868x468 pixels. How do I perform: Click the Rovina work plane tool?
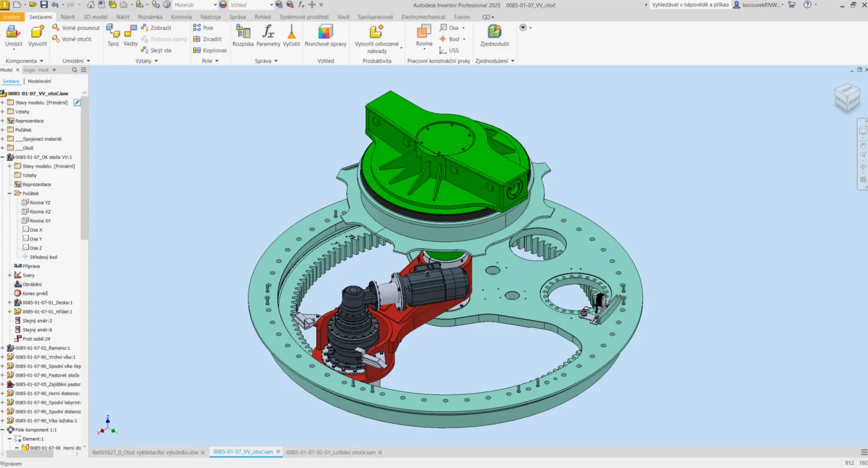pyautogui.click(x=424, y=36)
